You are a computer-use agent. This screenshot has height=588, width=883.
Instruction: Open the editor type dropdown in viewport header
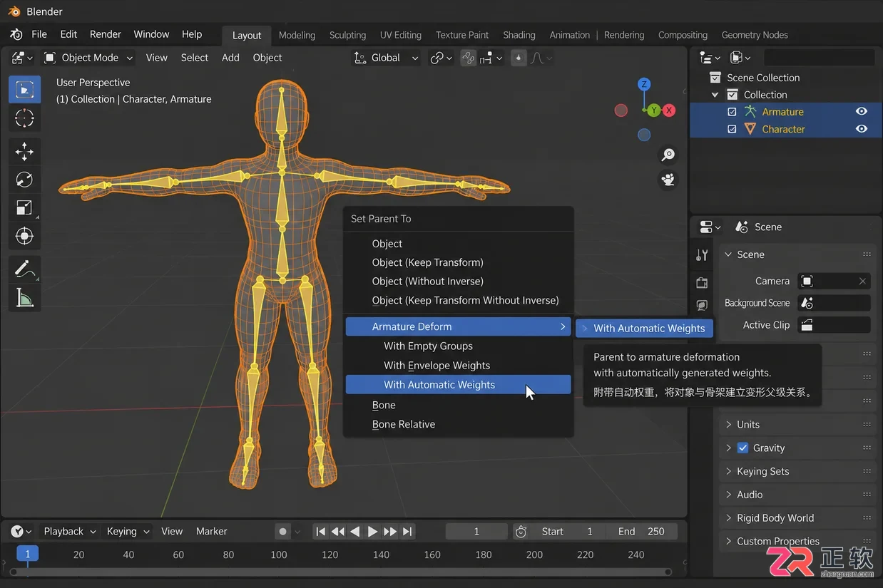pos(22,58)
